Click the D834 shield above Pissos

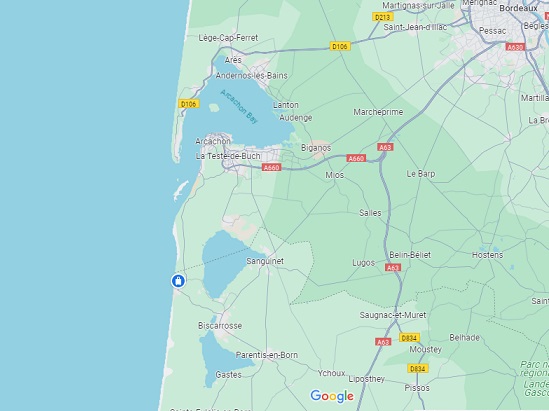pyautogui.click(x=418, y=369)
